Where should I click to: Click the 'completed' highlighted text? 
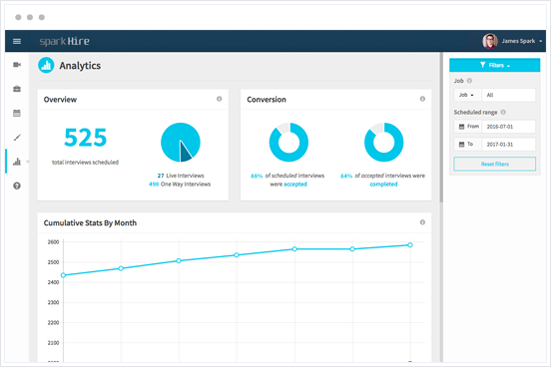[x=383, y=184]
